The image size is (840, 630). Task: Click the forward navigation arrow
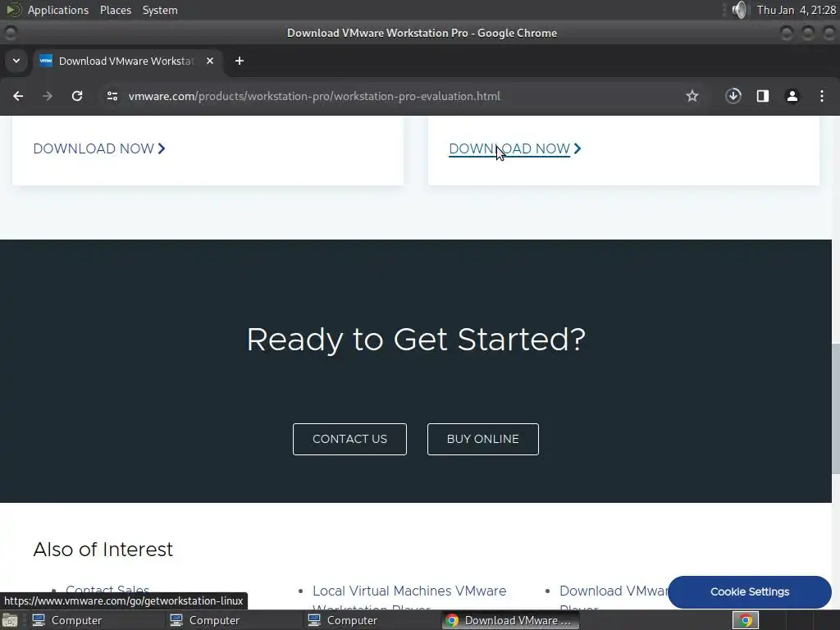click(48, 96)
